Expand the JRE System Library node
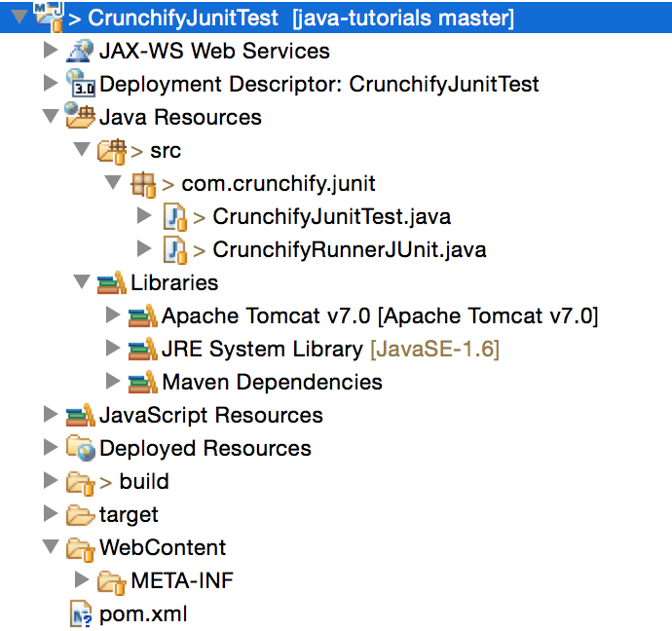This screenshot has width=672, height=631. [112, 349]
